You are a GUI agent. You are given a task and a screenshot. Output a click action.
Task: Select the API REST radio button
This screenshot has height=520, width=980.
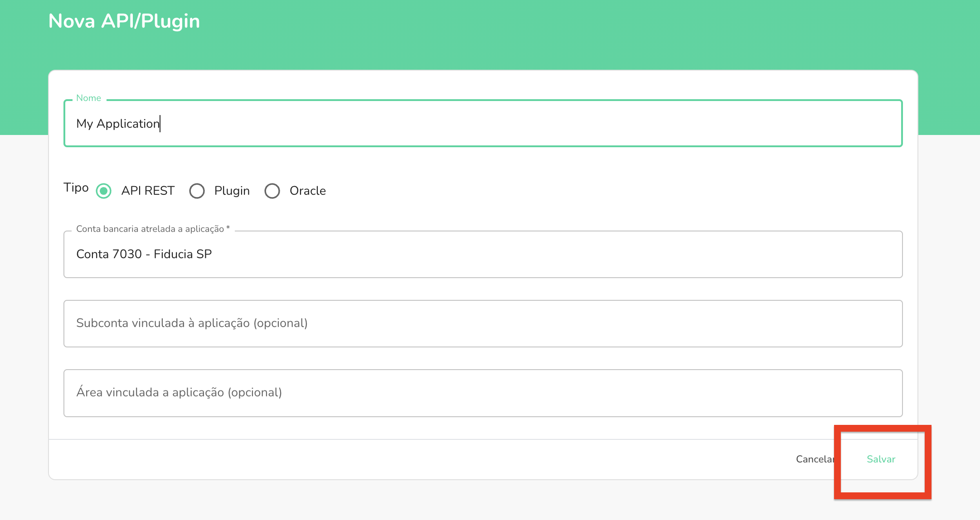pos(104,191)
